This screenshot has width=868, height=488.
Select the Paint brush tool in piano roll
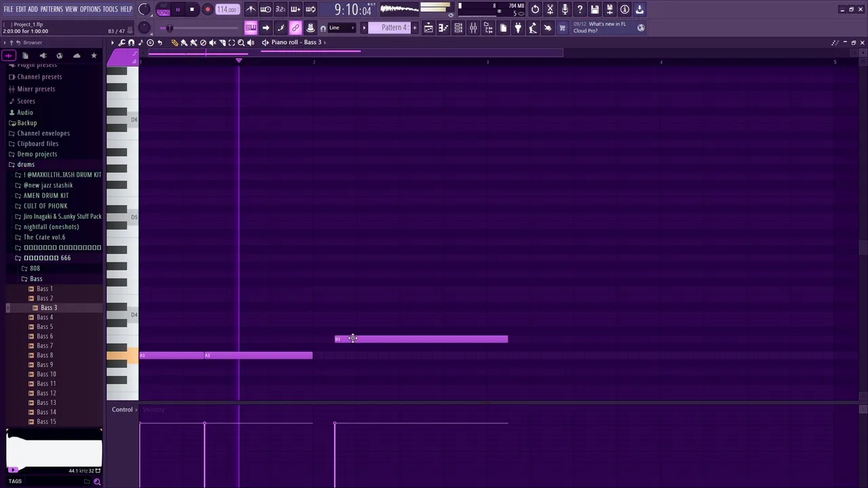pyautogui.click(x=184, y=42)
